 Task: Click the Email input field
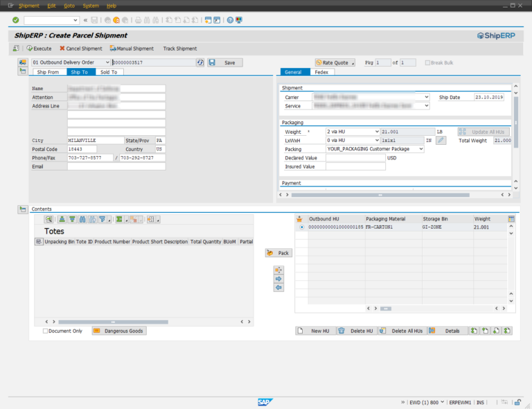(116, 166)
